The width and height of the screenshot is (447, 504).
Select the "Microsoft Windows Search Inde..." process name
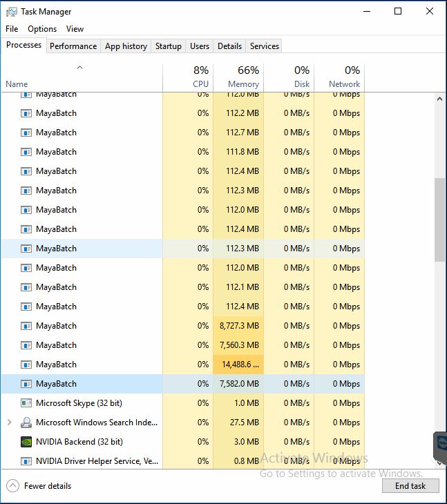tap(97, 423)
